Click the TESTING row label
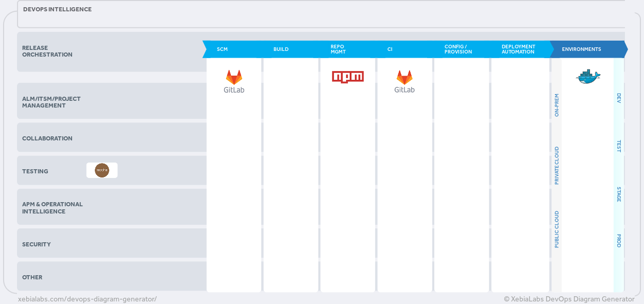The image size is (644, 304). [x=35, y=171]
